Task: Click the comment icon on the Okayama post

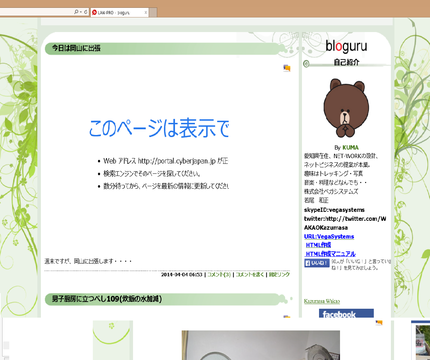Action: coord(287,68)
